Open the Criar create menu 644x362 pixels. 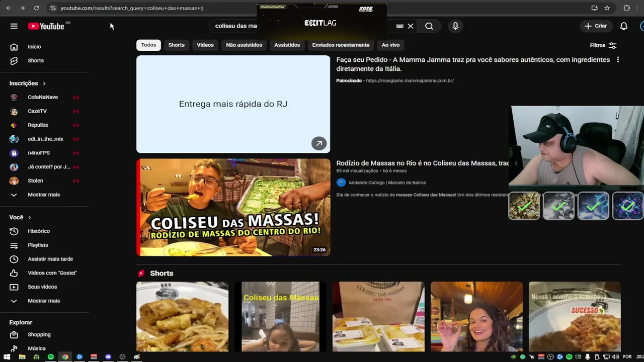(596, 26)
